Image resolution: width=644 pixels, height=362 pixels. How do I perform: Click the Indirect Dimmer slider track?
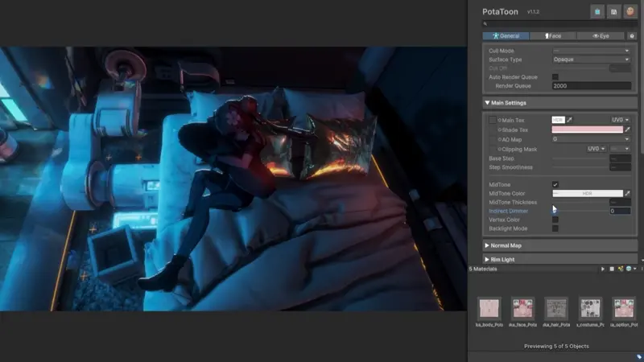point(580,211)
